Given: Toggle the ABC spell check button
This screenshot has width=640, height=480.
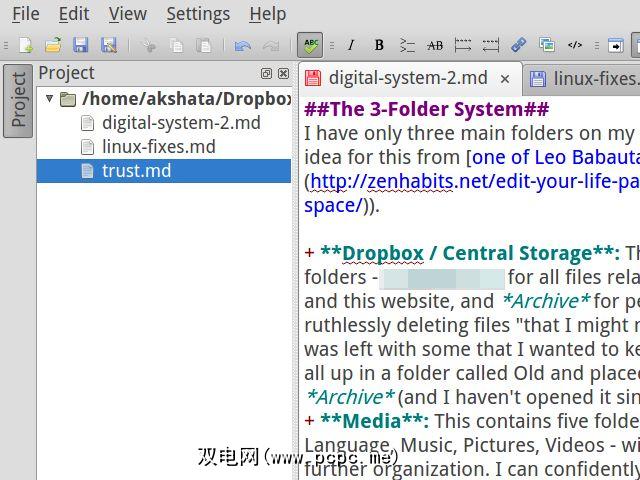Looking at the screenshot, I should (310, 45).
